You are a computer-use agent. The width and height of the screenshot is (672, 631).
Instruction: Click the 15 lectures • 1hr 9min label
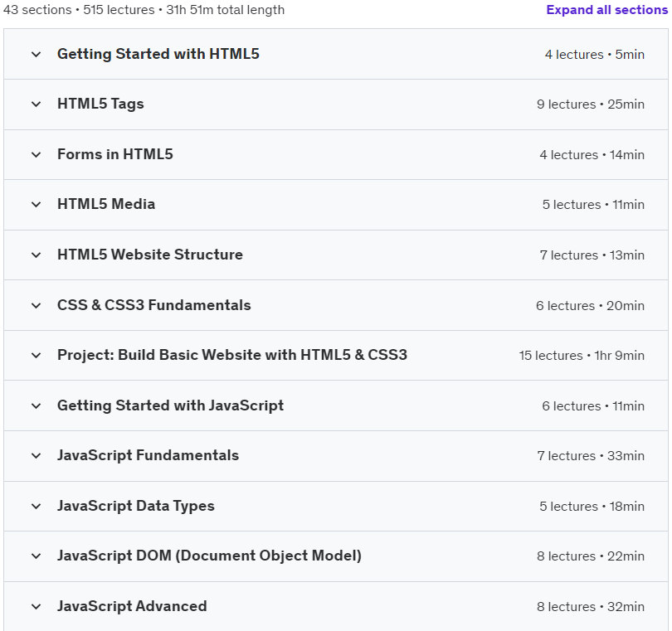coord(582,356)
